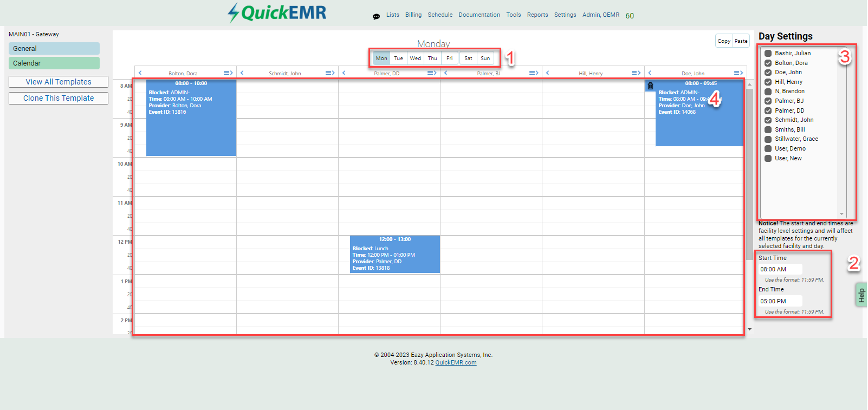The image size is (868, 410).
Task: Uncheck Hill, Henry provider checkbox
Action: point(768,82)
